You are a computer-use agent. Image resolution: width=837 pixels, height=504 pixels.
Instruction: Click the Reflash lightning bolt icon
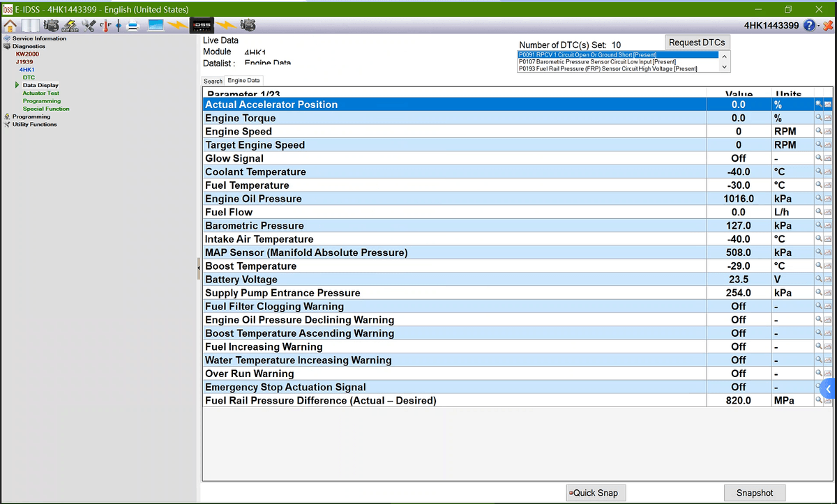(70, 25)
